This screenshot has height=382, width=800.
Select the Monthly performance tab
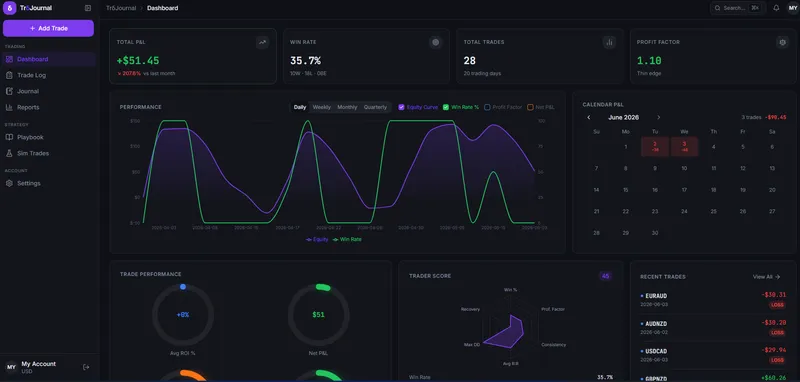(x=347, y=108)
